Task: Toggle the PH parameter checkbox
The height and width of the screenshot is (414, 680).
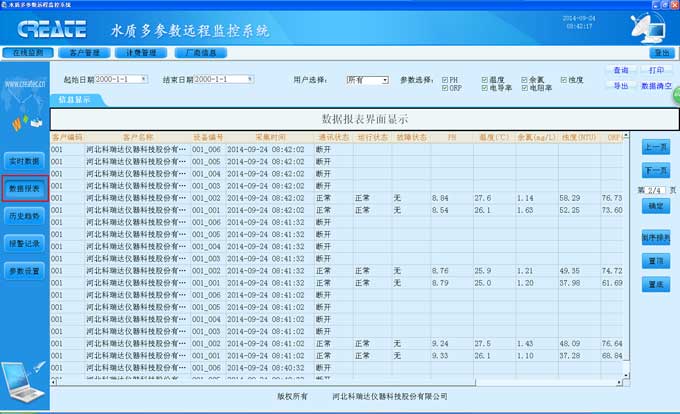Action: [x=445, y=78]
